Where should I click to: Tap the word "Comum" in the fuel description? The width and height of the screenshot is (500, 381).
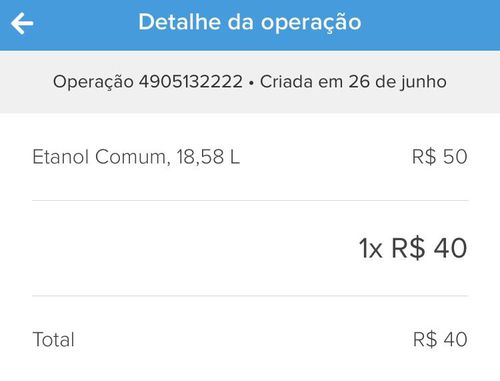click(131, 157)
